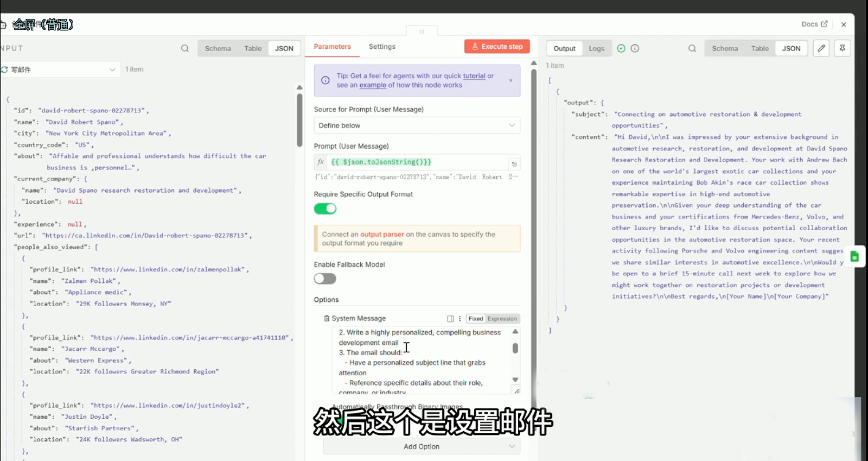Click the Prompt expression input field

417,162
